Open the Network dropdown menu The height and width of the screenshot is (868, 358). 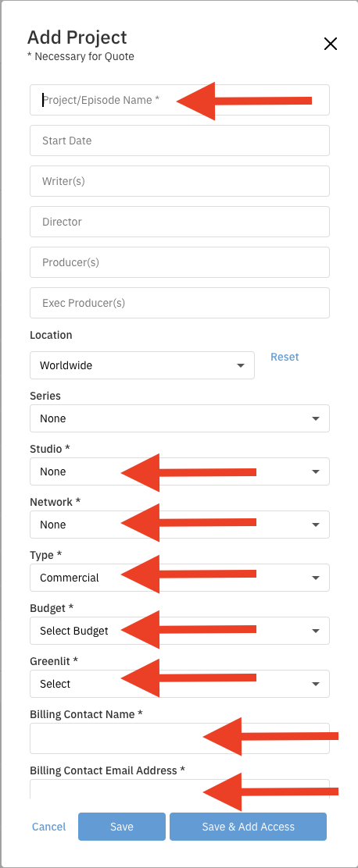click(x=180, y=525)
